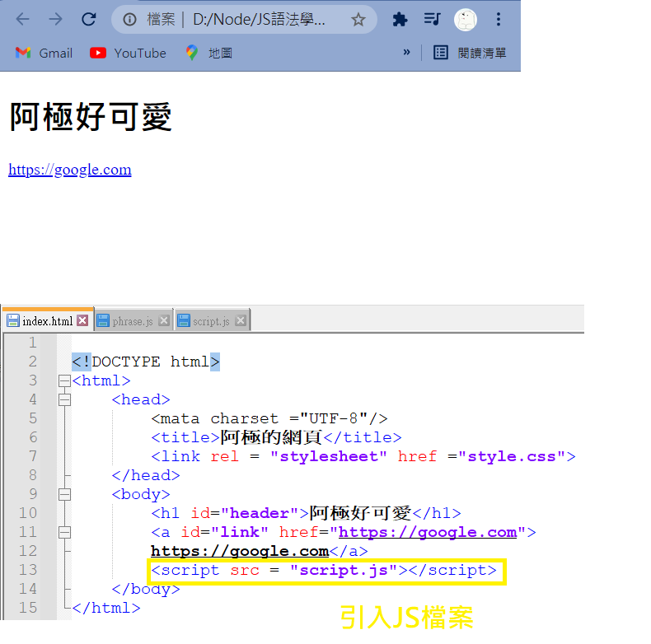Viewport: 651px width, 644px height.
Task: Collapse the head fold marker on line 4
Action: tap(64, 399)
